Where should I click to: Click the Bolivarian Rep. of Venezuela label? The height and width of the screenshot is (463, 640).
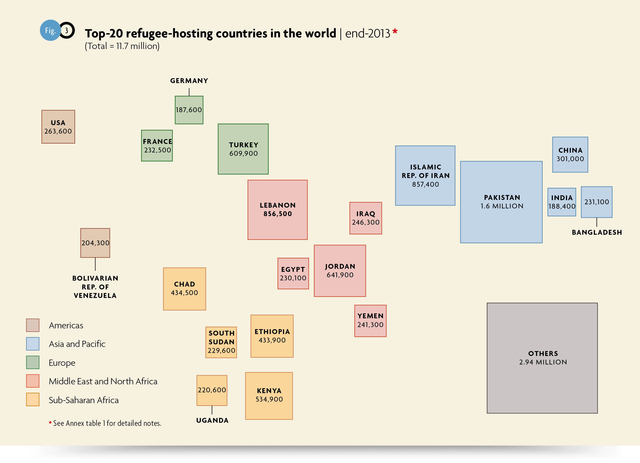pyautogui.click(x=95, y=287)
